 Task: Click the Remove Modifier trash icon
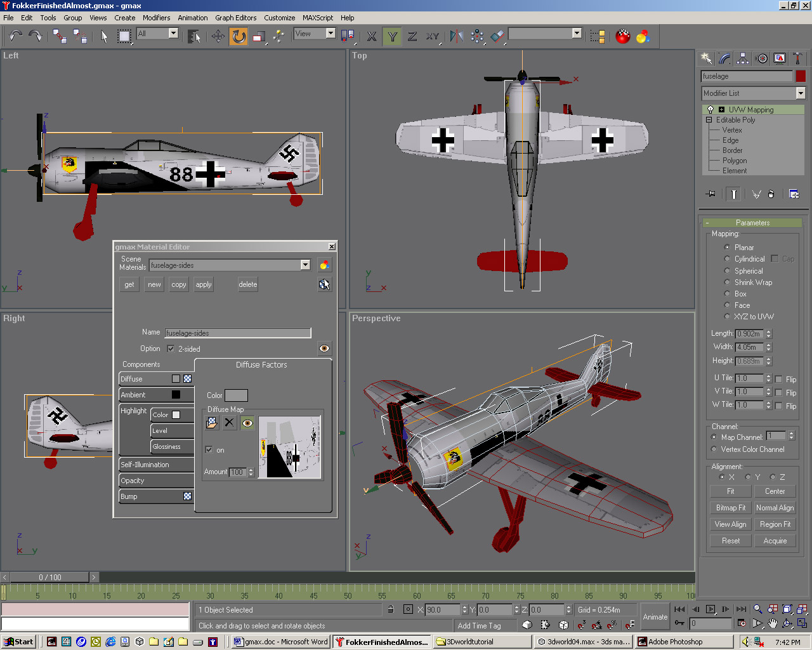771,194
